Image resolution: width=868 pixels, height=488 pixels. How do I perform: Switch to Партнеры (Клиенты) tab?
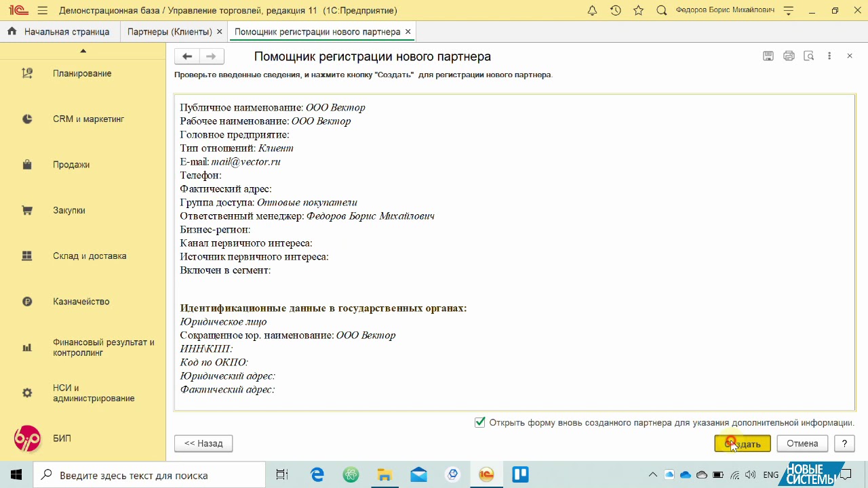[170, 32]
